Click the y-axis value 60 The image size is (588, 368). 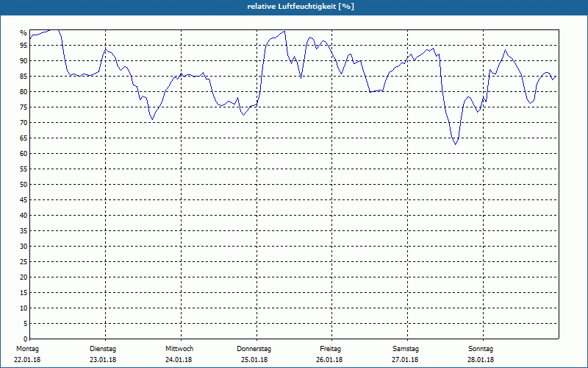point(24,154)
